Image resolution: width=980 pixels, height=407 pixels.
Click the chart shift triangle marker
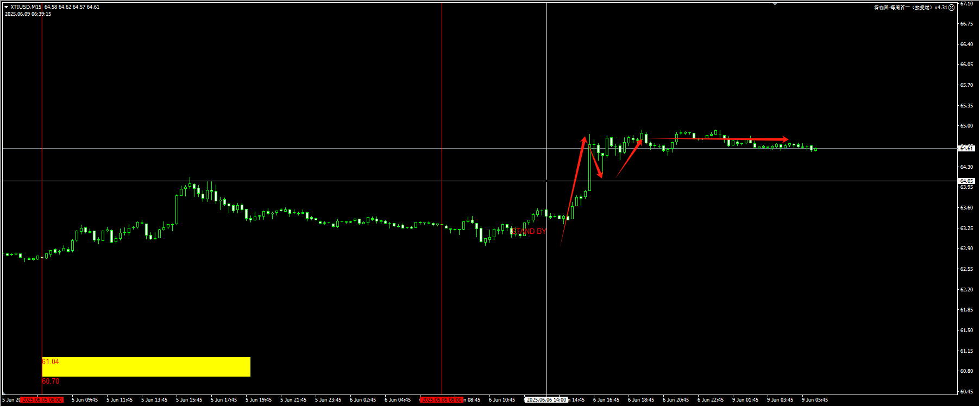[775, 4]
